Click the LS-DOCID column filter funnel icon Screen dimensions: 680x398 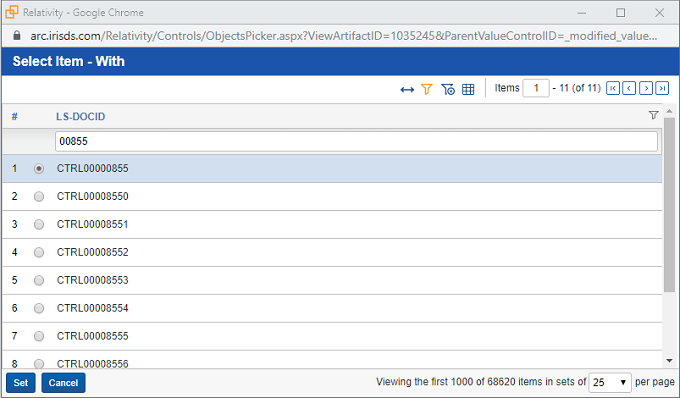tap(653, 115)
